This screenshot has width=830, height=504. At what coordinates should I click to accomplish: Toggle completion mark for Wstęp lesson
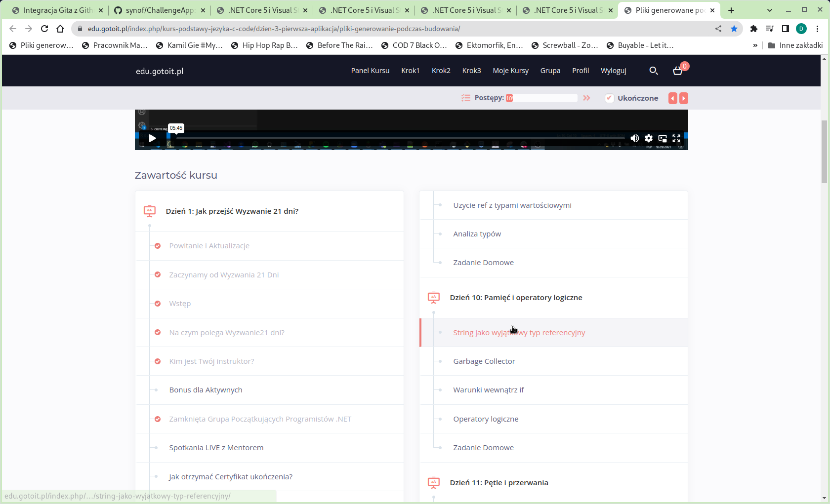pyautogui.click(x=158, y=304)
